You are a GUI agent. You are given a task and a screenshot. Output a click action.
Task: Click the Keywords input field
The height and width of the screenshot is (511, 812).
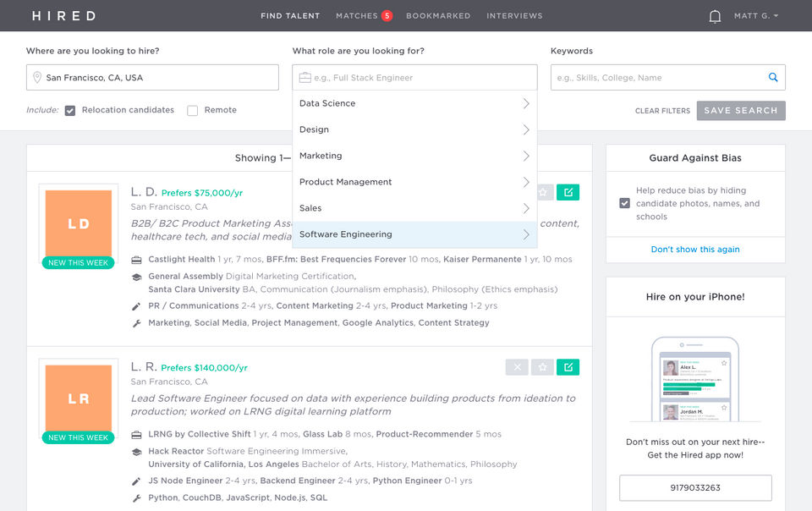point(667,78)
